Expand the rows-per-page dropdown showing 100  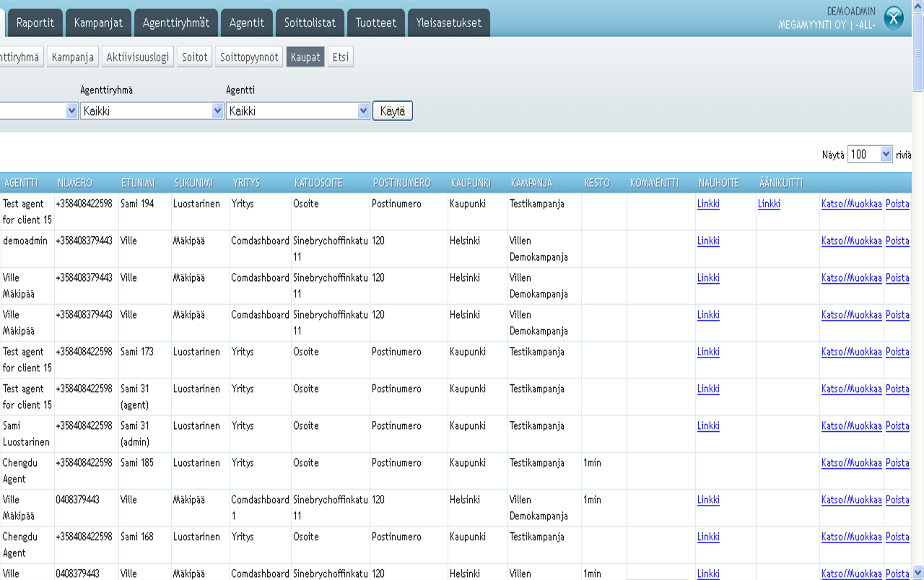tap(870, 155)
